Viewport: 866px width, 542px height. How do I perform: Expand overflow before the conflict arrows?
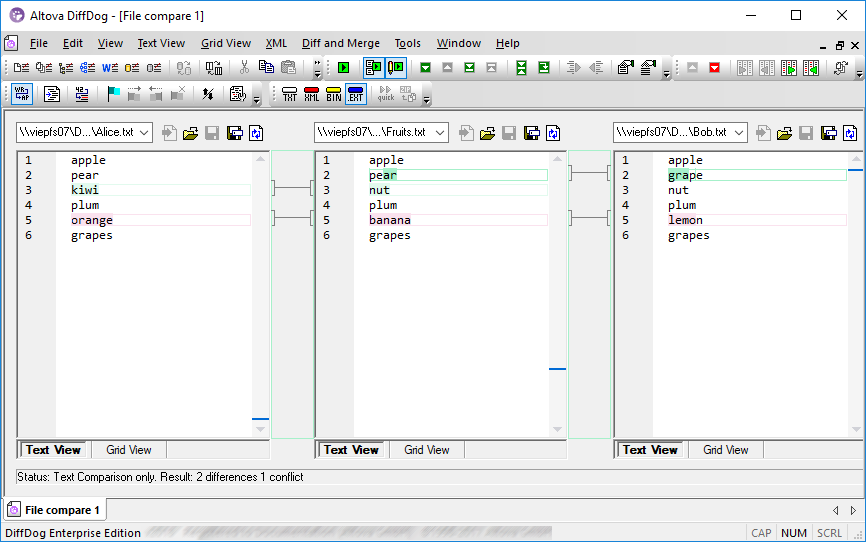tap(667, 73)
